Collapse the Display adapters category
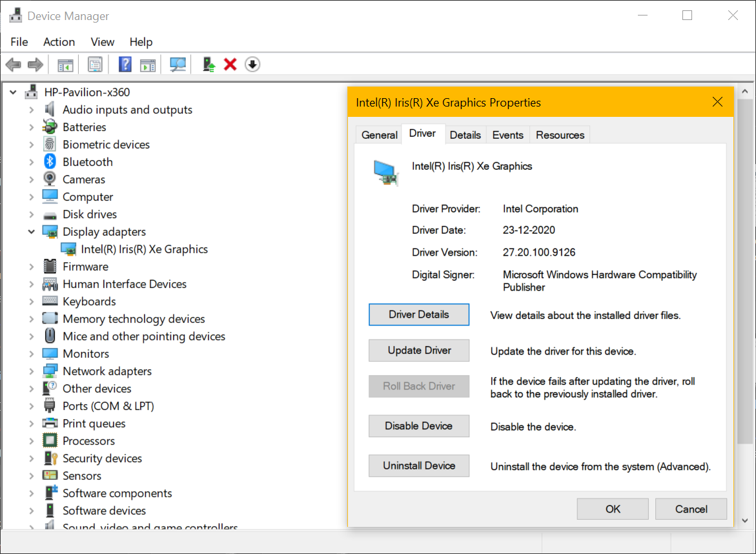 (x=32, y=231)
